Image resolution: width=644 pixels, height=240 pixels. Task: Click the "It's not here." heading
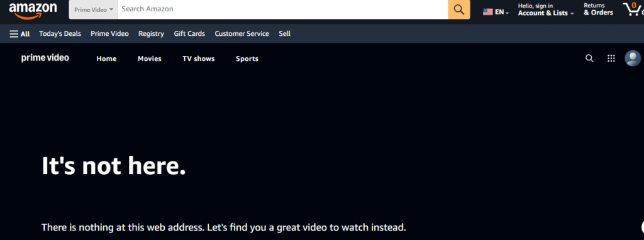point(114,166)
